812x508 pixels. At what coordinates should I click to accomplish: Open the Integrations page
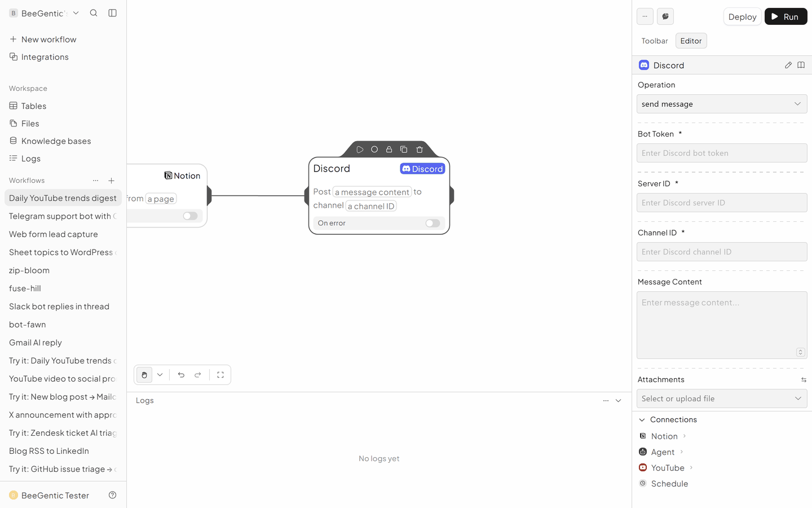tap(63, 57)
